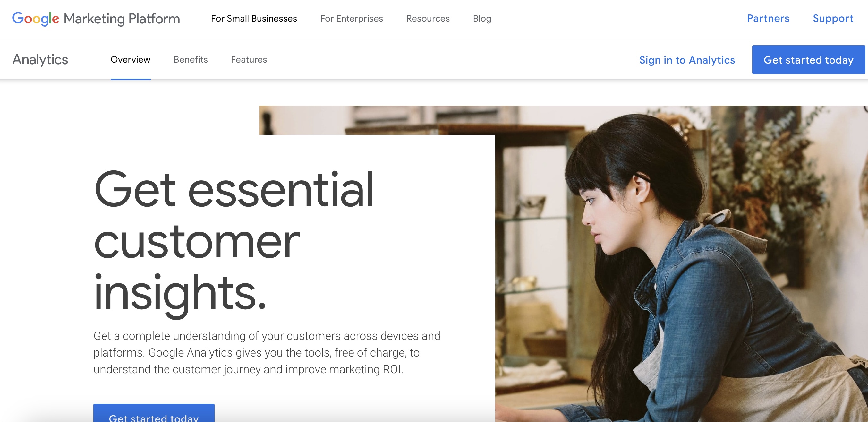Visit the Support link
The height and width of the screenshot is (422, 868).
[x=833, y=19]
